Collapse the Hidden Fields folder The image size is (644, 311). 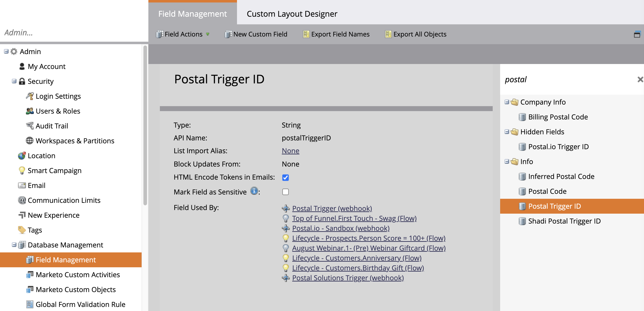click(506, 132)
